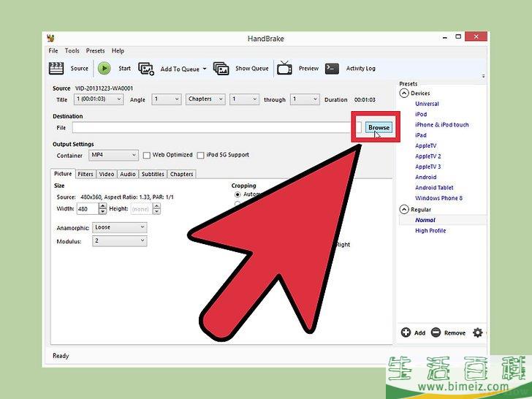Open the Modulus dropdown
This screenshot has height=399, width=532.
tap(119, 241)
